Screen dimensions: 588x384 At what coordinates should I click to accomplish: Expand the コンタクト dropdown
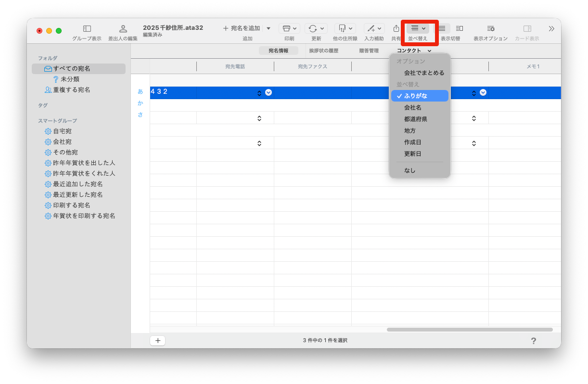pos(414,51)
